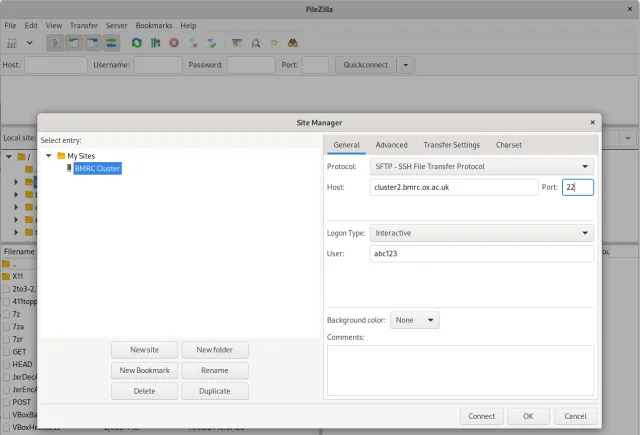Open the Help menu
The image size is (640, 435).
188,25
